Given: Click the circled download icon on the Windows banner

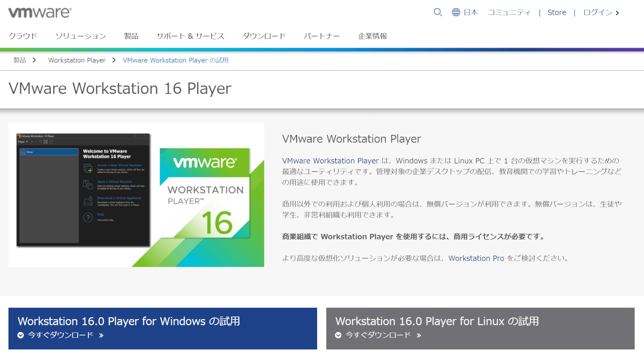Looking at the screenshot, I should click(x=20, y=335).
